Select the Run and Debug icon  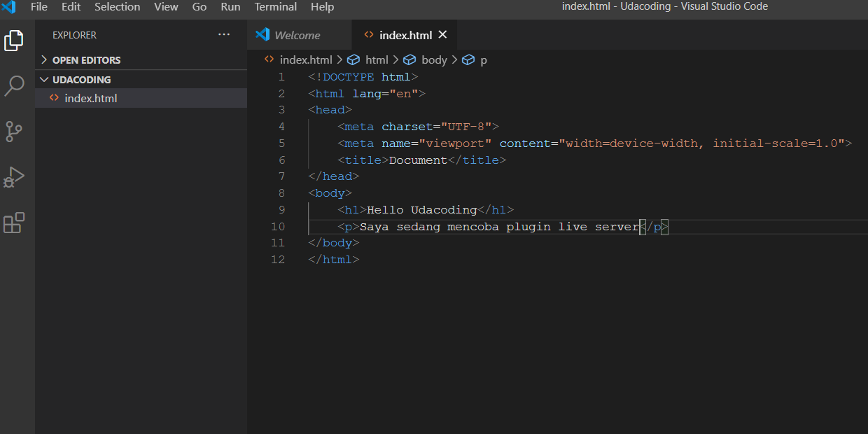[14, 177]
